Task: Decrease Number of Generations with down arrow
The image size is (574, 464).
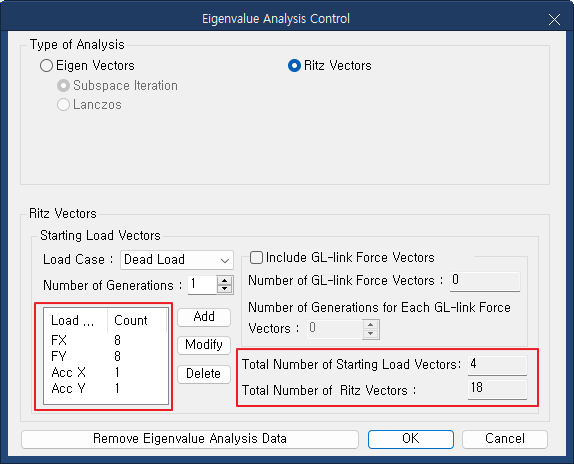Action: (224, 289)
